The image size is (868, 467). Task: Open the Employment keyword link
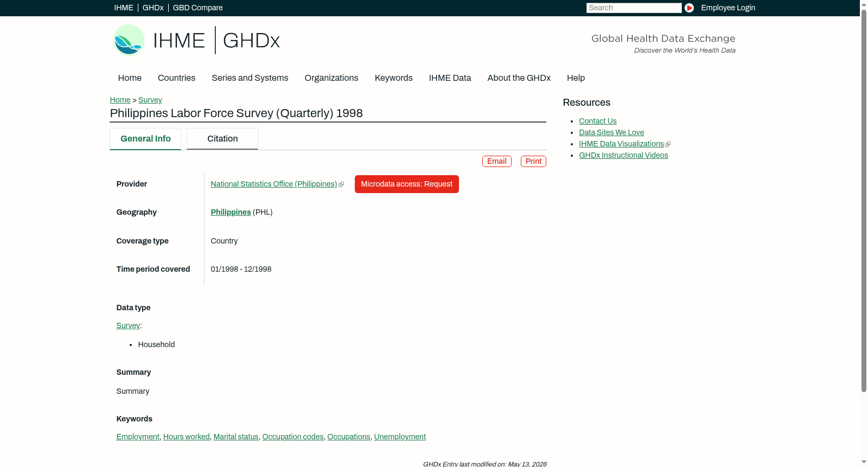point(138,437)
